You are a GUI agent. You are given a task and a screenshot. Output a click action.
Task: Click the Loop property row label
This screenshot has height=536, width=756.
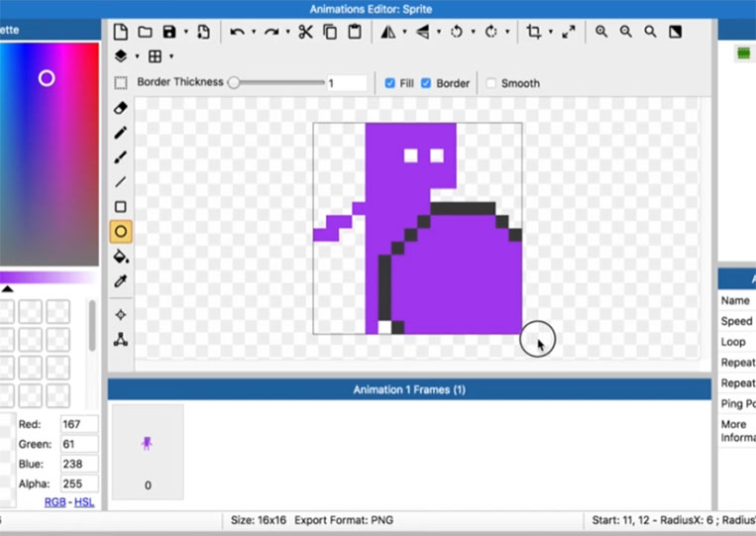coord(733,342)
